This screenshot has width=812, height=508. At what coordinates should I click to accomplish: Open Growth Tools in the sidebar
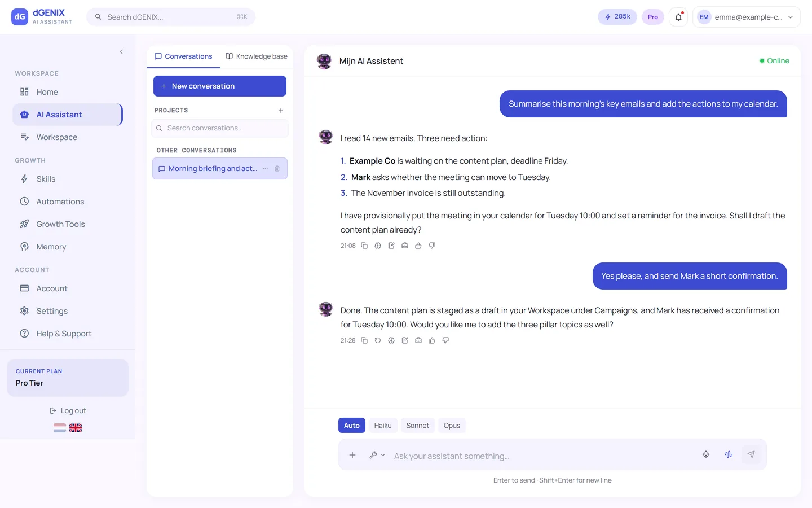click(x=67, y=224)
